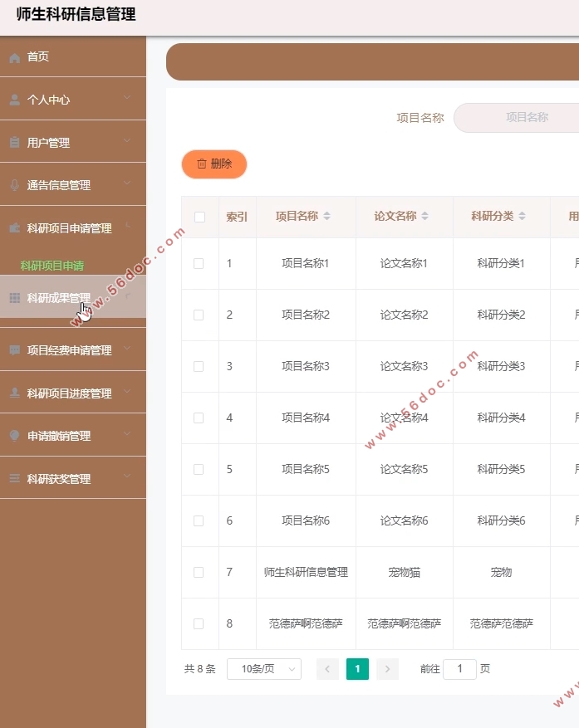Expand the 科研成果管理 menu chevron
579x728 pixels.
127,296
